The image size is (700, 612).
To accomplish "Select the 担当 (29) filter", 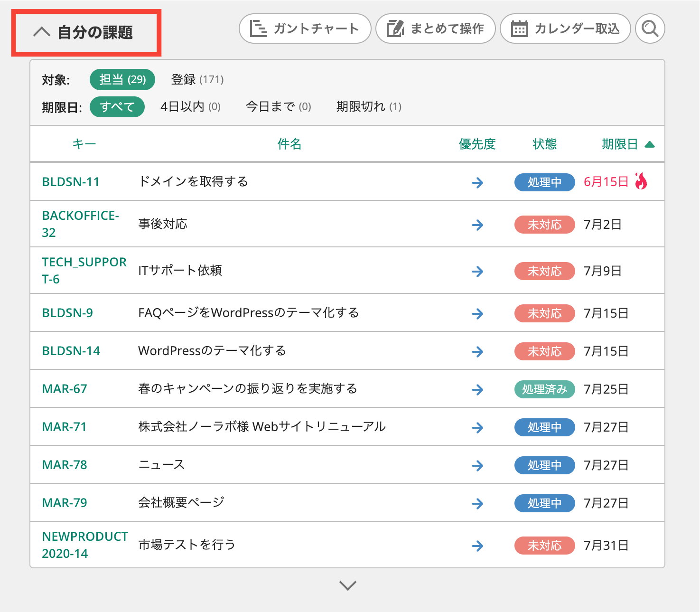I will click(122, 79).
